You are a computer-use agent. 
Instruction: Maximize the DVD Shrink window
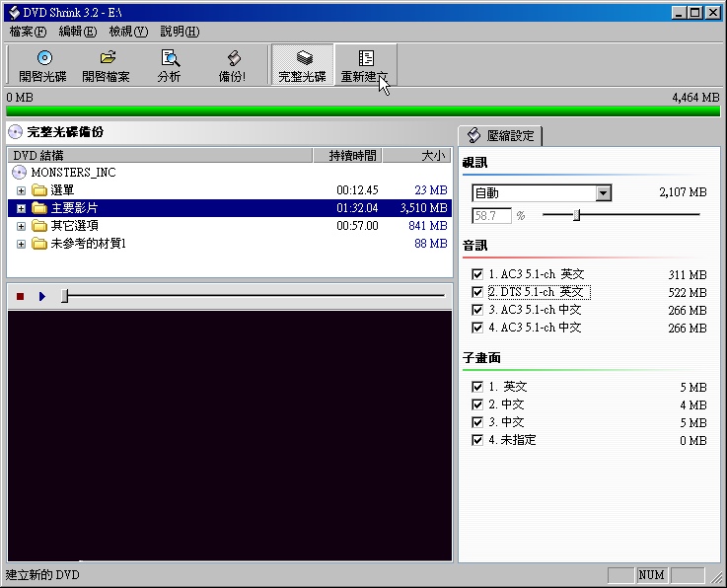[695, 13]
